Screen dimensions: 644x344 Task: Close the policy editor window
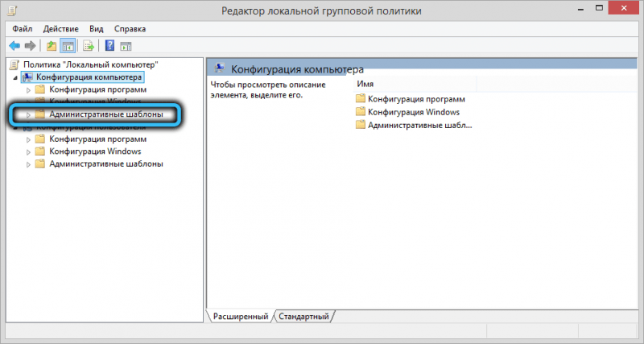(x=624, y=8)
